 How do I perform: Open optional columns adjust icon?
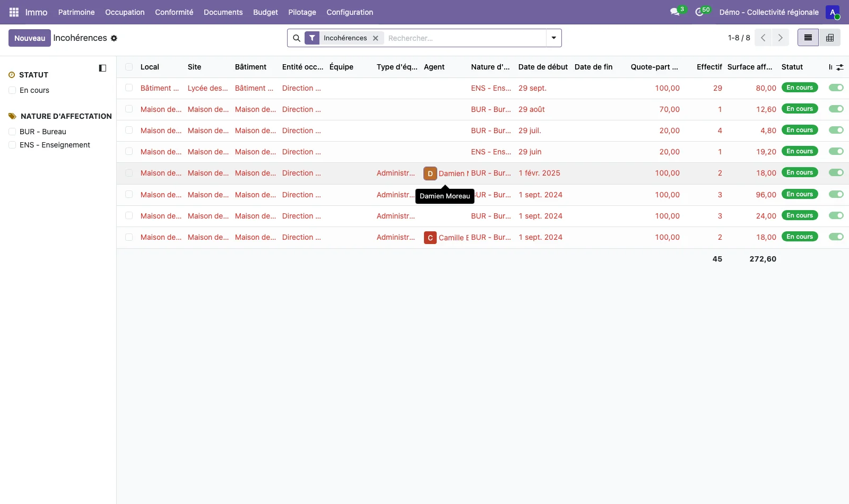(839, 67)
